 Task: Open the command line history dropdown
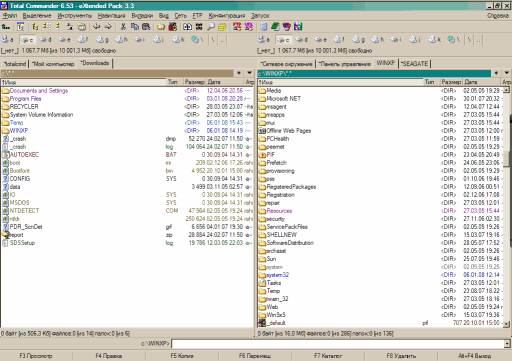[507, 343]
